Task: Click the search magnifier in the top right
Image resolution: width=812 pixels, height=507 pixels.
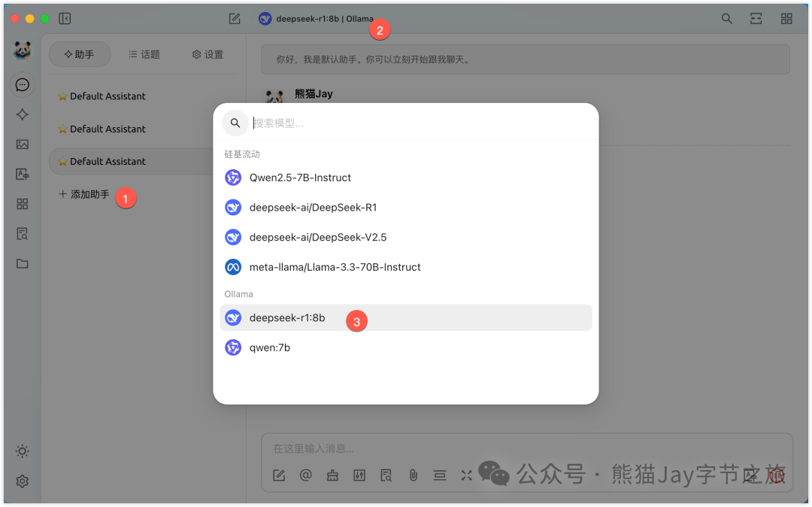Action: click(726, 19)
